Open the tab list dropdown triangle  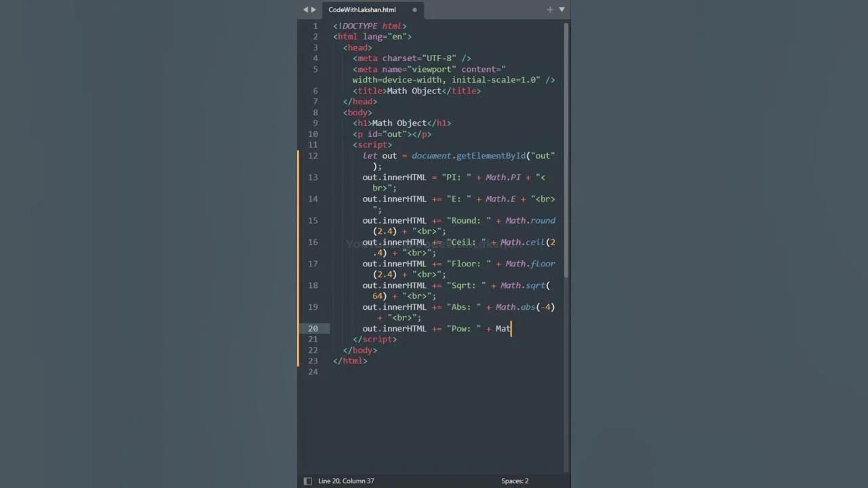click(x=561, y=9)
